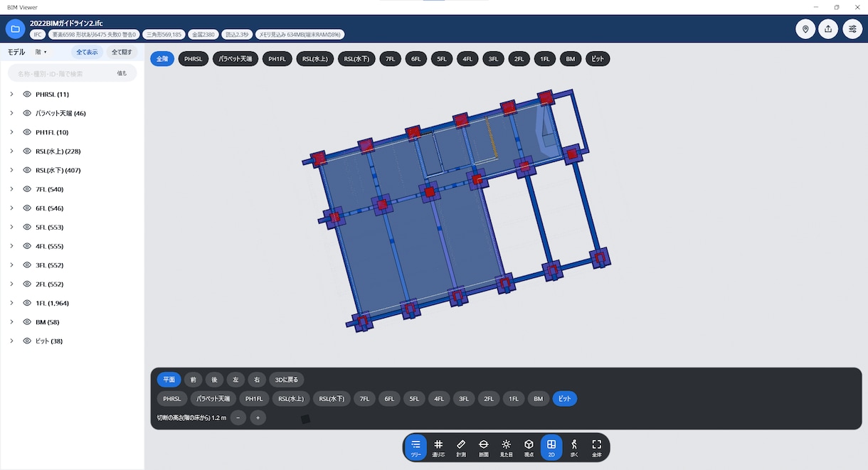
Task: Toggle visibility of 7FL (540)
Action: click(x=27, y=189)
